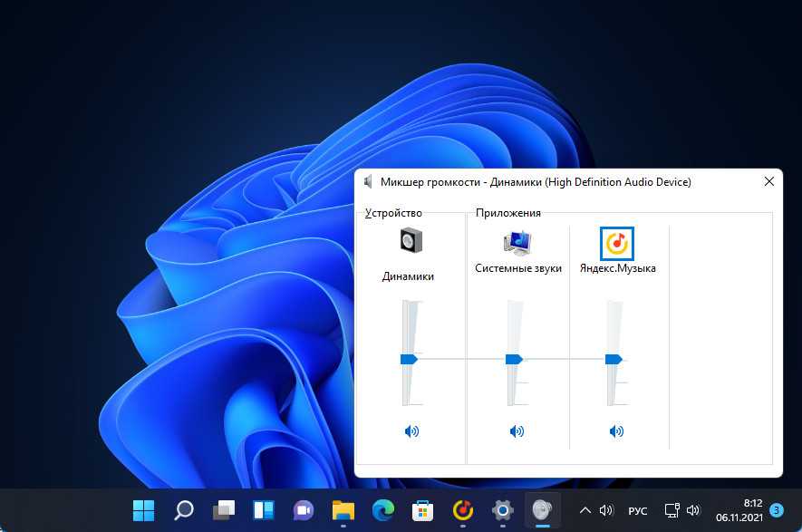Mute Яндекс.Музыка application volume
Viewport: 802px width, 532px height.
click(x=616, y=431)
